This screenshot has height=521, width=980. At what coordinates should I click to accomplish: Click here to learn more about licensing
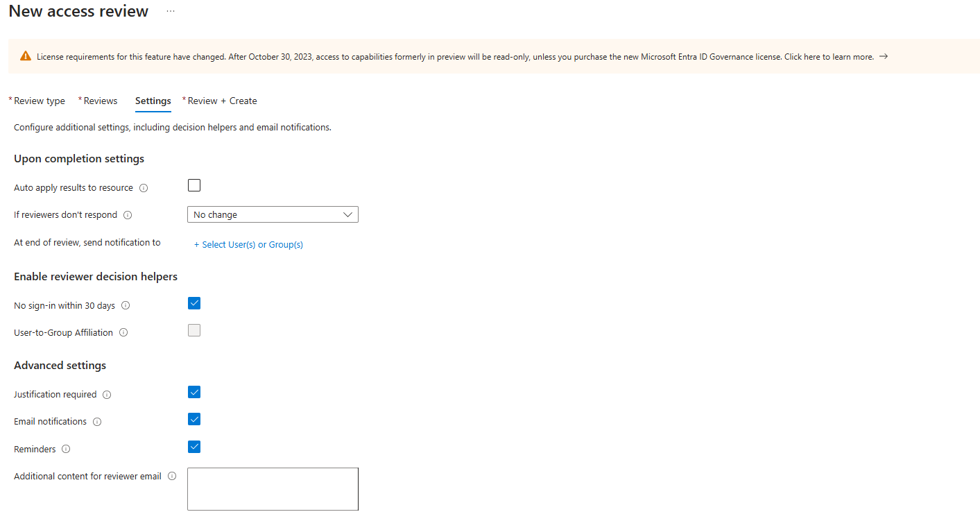828,56
